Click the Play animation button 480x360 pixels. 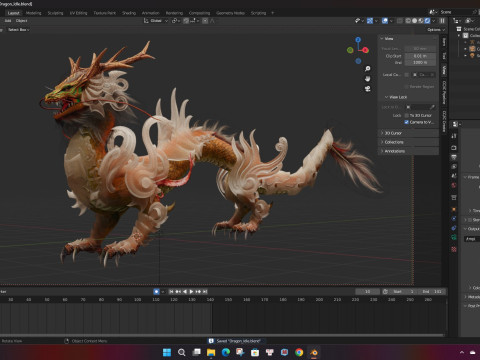[191, 292]
